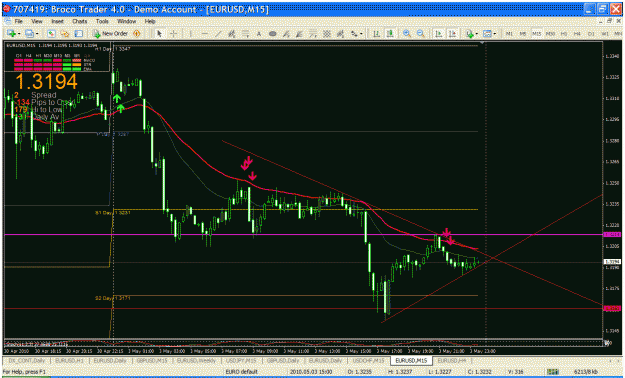
Task: Click the EURO default profile status
Action: (242, 372)
